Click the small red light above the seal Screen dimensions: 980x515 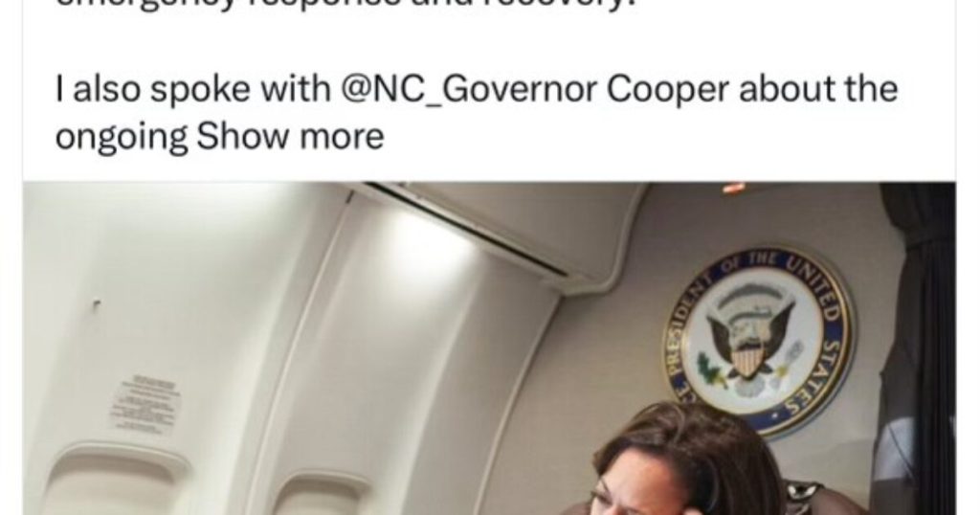click(x=733, y=187)
